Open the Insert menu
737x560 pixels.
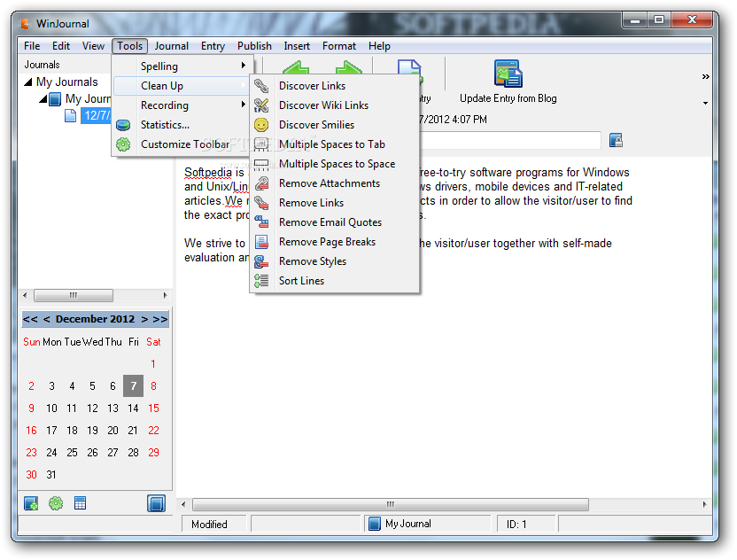297,46
